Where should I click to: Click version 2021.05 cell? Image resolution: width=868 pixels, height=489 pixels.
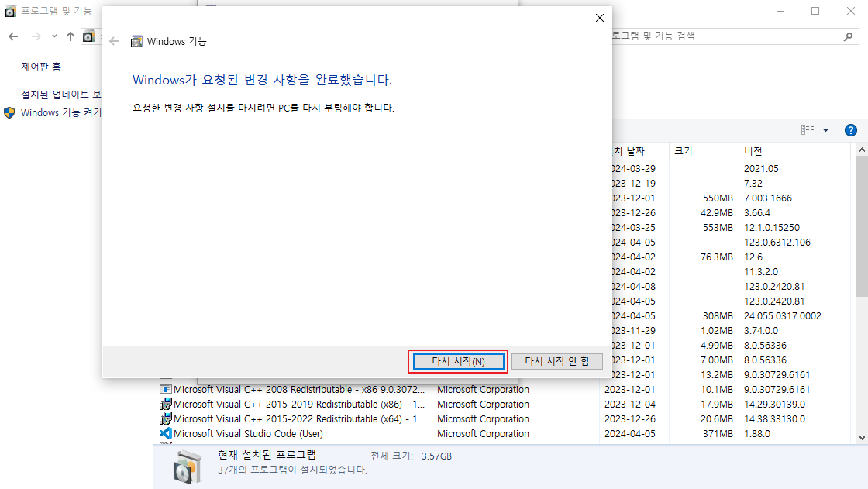761,168
